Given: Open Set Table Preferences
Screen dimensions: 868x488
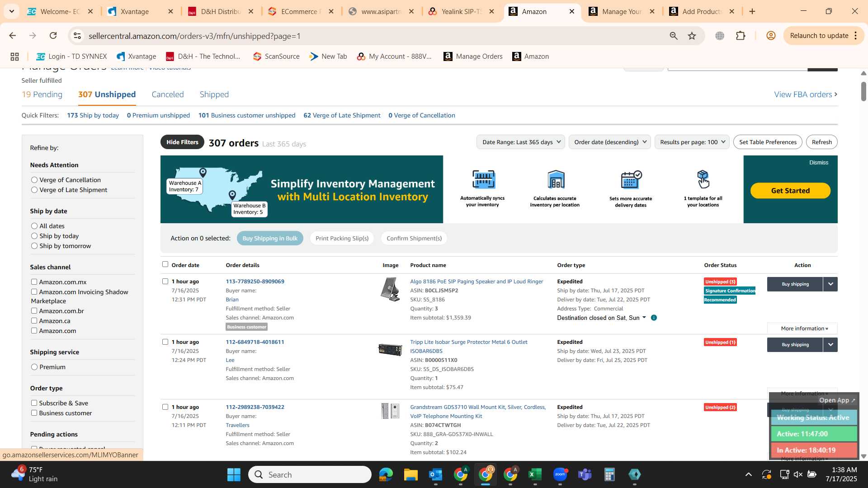Looking at the screenshot, I should coord(768,142).
